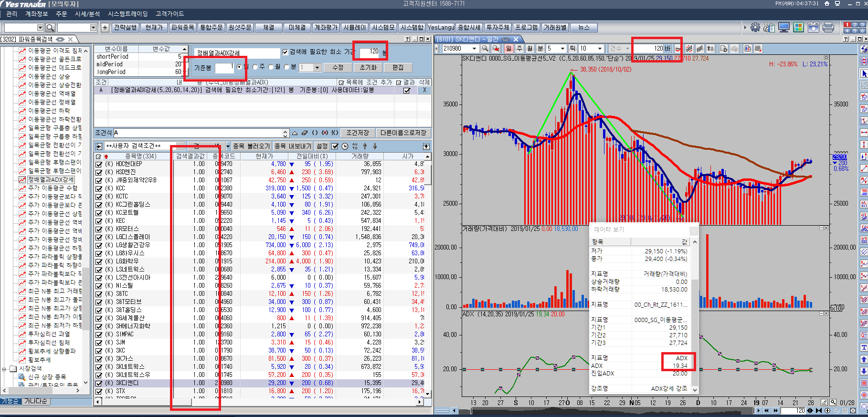Click the stock search magnifier beside code 210980

pos(485,48)
